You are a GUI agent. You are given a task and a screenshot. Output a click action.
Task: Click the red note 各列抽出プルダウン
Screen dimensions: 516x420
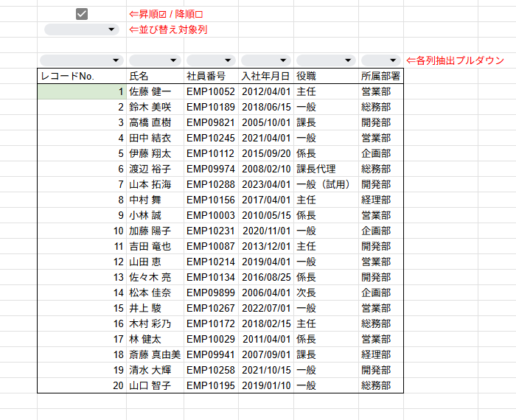pos(455,60)
